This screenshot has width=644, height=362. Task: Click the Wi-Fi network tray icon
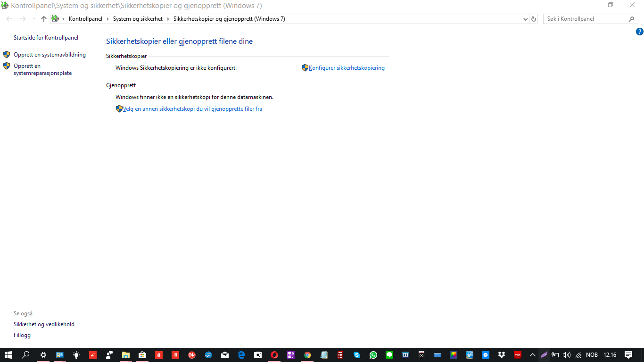click(x=578, y=355)
